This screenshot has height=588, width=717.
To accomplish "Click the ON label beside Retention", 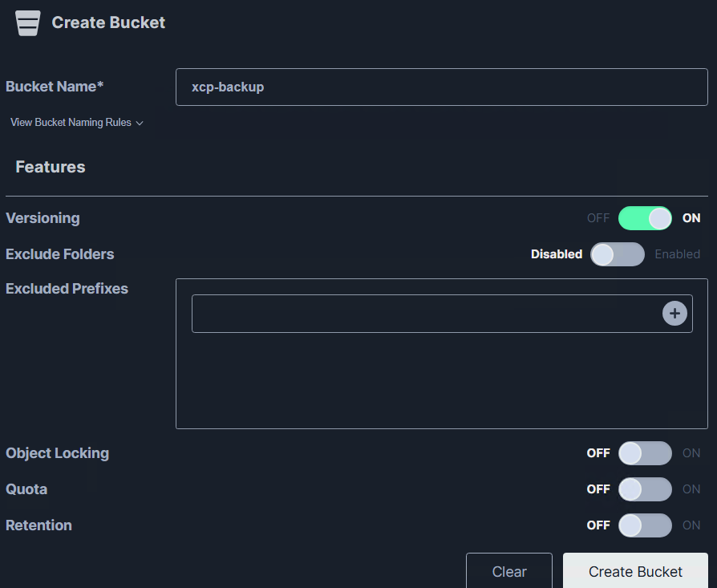I will [x=691, y=525].
